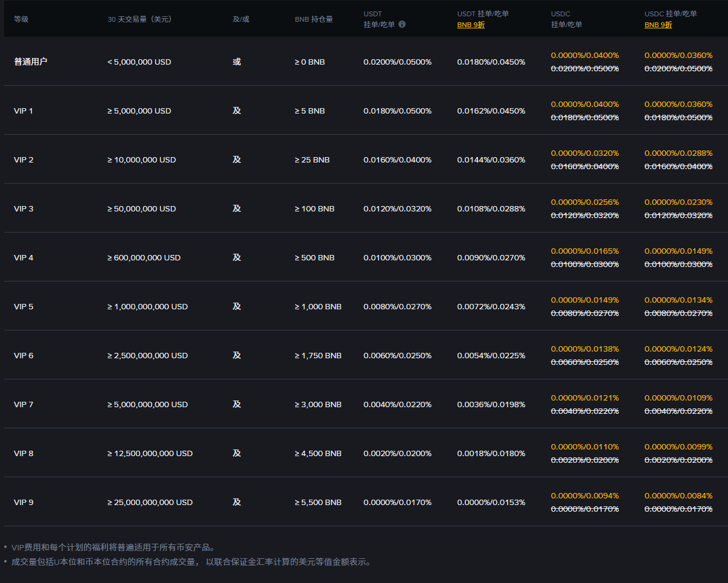The height and width of the screenshot is (583, 728).
Task: Select VIP 3 holding ≥ 100 BNB
Action: pos(315,208)
